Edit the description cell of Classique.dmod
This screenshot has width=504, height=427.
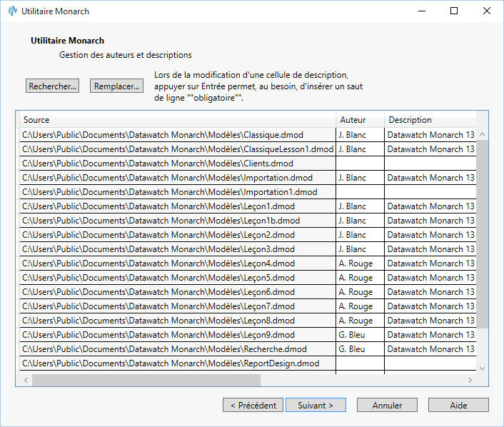pyautogui.click(x=430, y=135)
